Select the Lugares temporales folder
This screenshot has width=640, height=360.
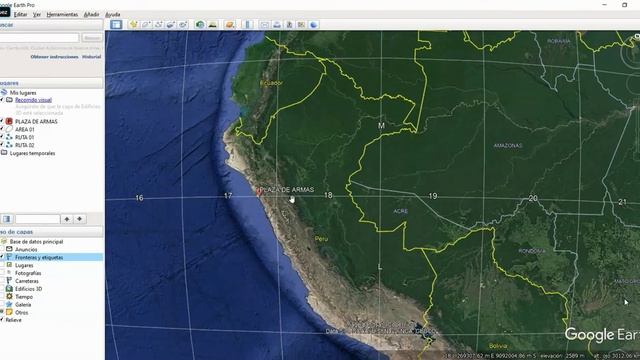32,153
